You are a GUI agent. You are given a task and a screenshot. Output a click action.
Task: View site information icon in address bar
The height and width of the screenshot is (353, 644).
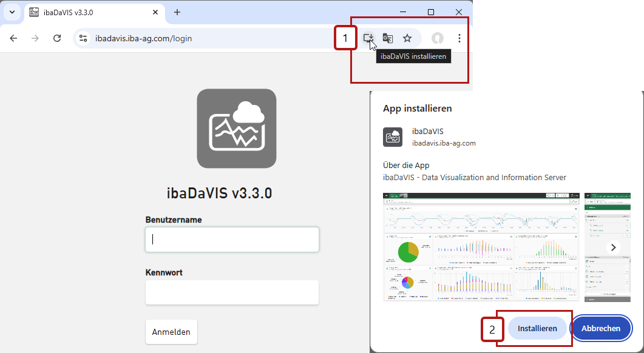click(x=83, y=38)
